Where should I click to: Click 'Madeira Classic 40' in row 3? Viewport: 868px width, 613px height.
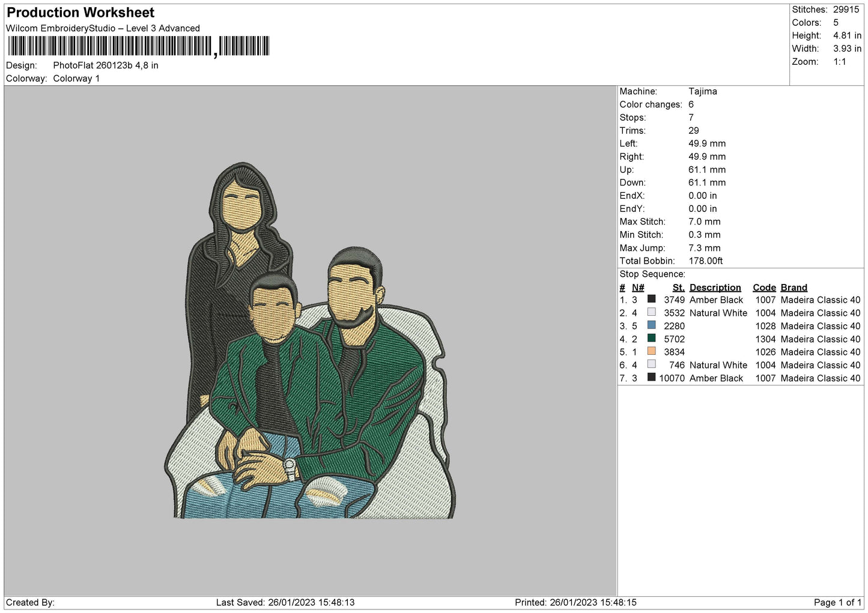pos(821,326)
